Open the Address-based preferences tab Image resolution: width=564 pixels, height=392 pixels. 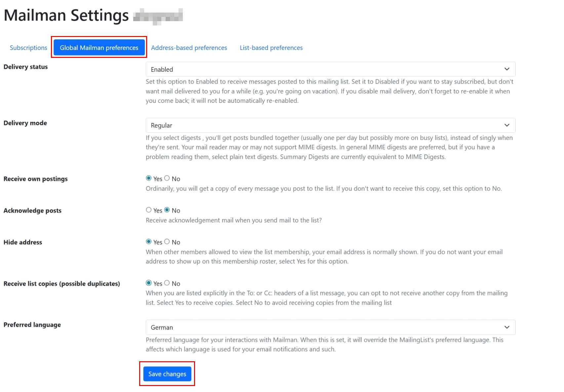189,48
